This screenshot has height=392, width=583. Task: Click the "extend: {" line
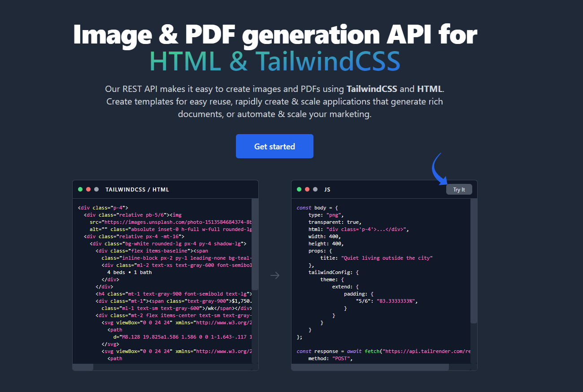[x=345, y=287]
